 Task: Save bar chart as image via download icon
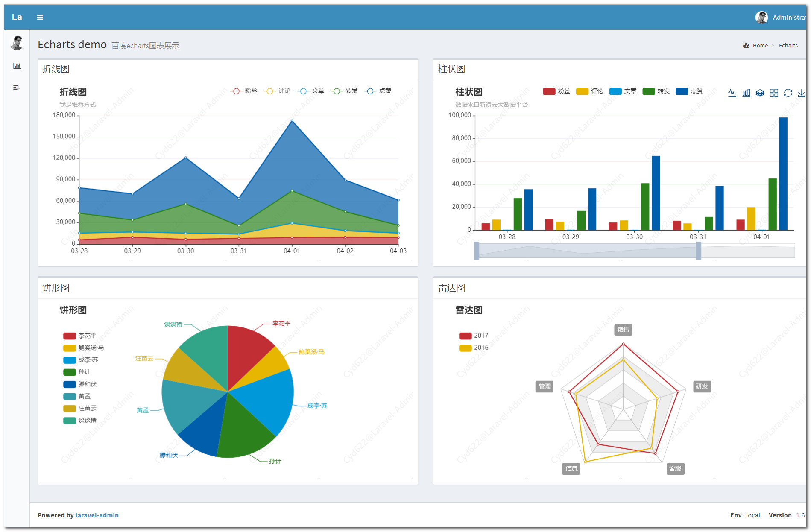802,93
